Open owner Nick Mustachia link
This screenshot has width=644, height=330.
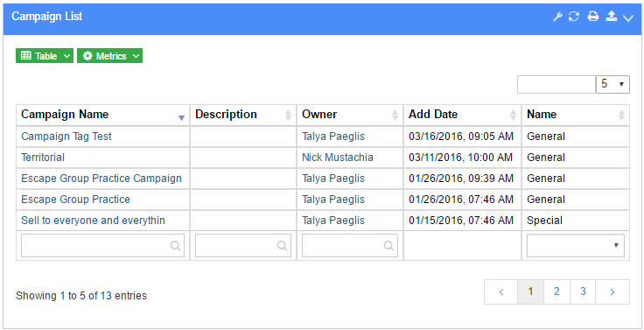tap(338, 158)
